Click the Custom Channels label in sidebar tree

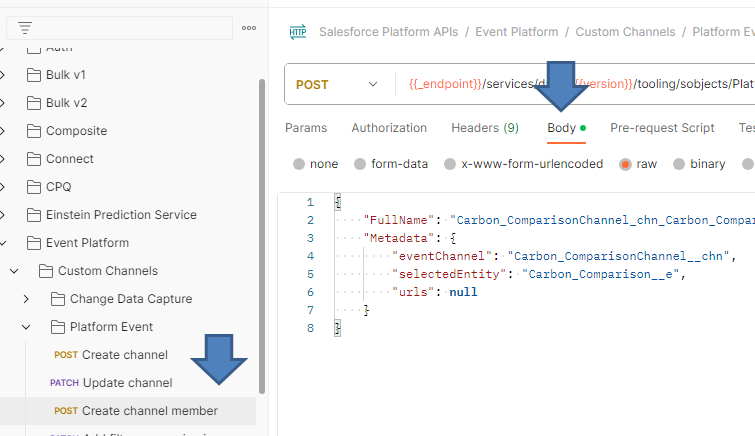108,271
